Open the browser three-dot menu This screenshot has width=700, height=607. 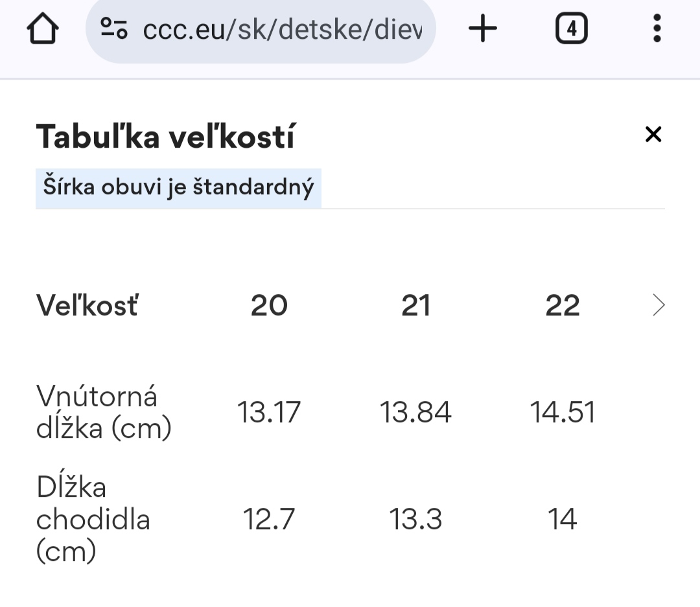[657, 29]
